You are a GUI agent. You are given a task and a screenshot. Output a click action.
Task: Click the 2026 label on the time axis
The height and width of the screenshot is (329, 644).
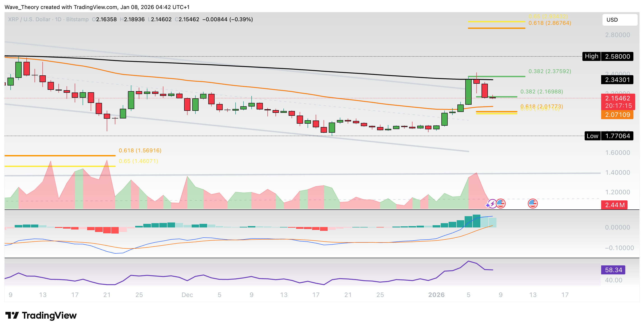point(437,294)
